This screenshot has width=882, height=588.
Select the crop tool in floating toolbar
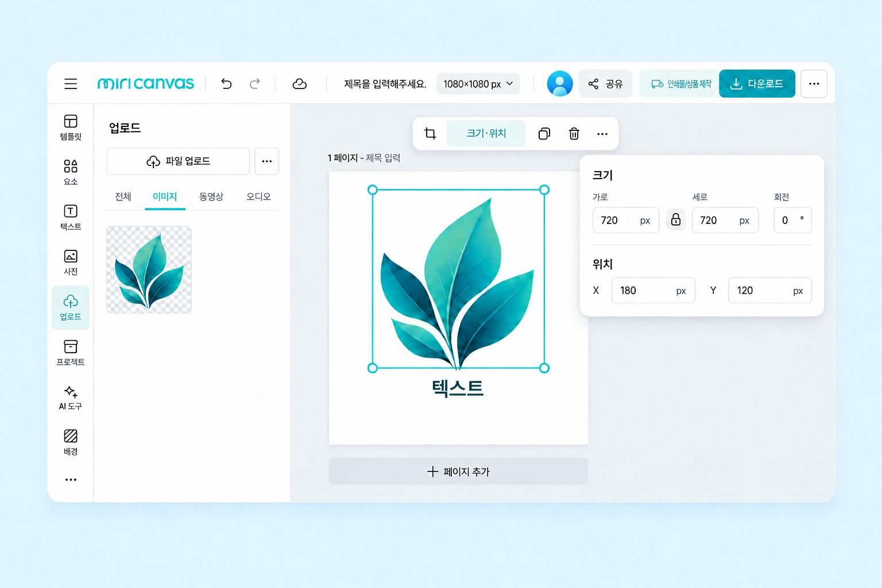[x=430, y=134]
